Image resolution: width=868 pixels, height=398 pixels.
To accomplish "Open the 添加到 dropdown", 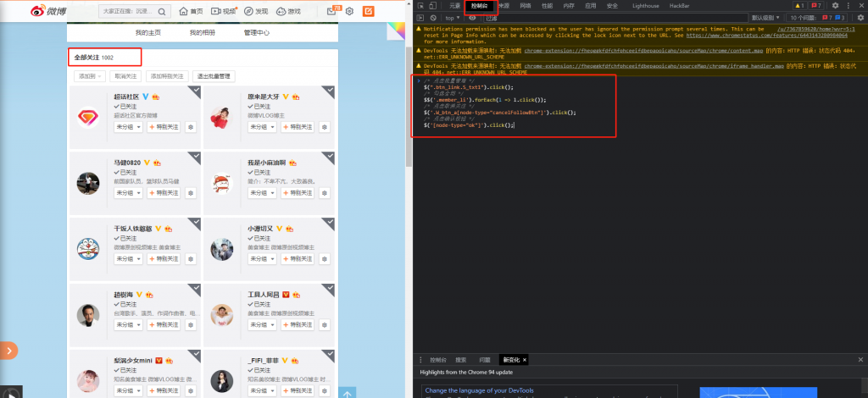I will point(90,76).
